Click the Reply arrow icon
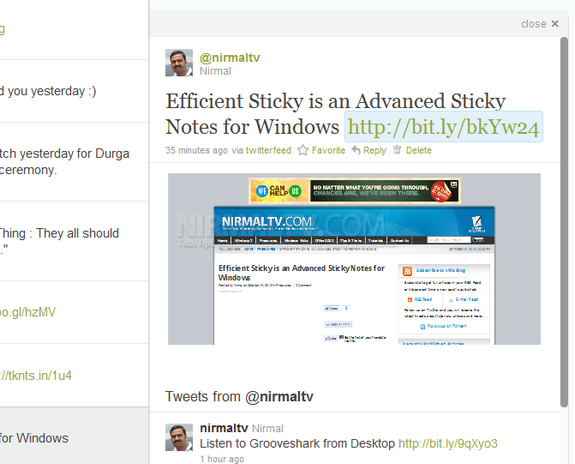This screenshot has height=464, width=575. (356, 150)
